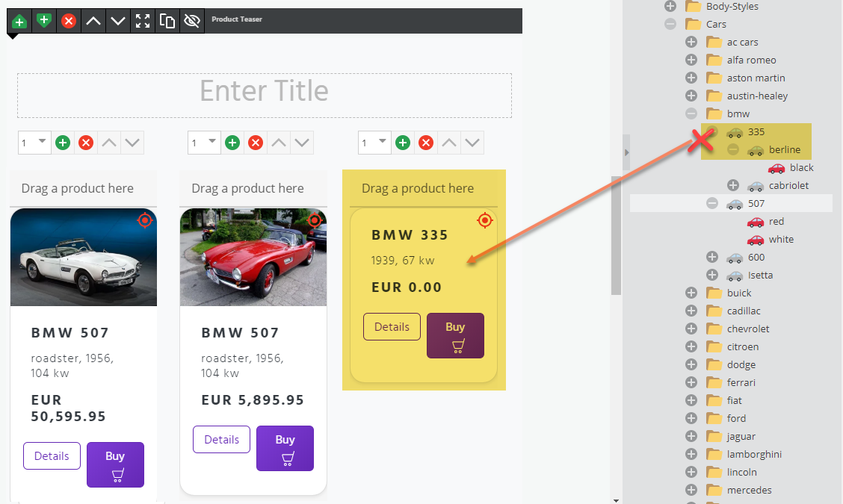Click the red BMW 507 roadster image
Image resolution: width=843 pixels, height=504 pixels.
pos(253,258)
